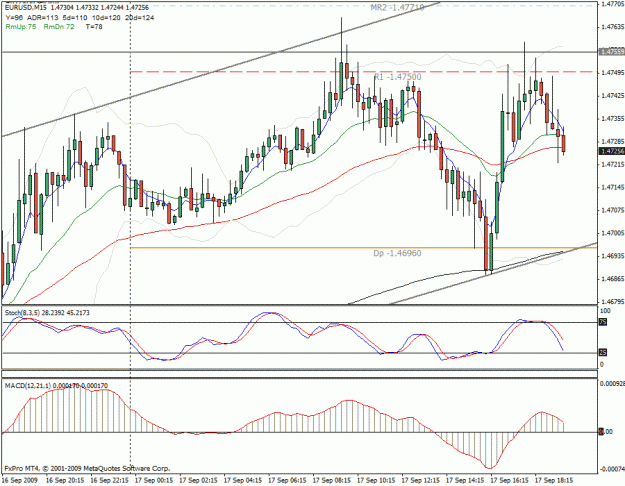
Task: Click the highlighted 1.47559 price tag
Action: click(x=612, y=52)
